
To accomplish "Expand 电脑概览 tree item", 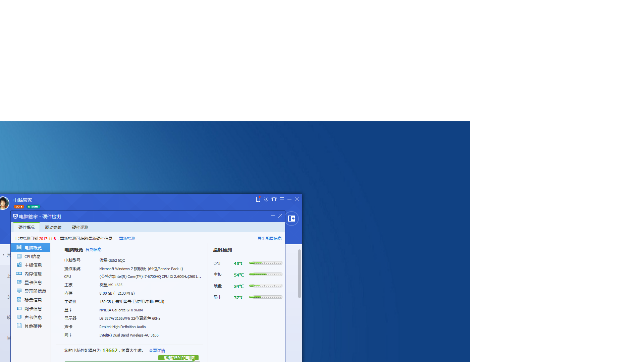I will click(33, 247).
